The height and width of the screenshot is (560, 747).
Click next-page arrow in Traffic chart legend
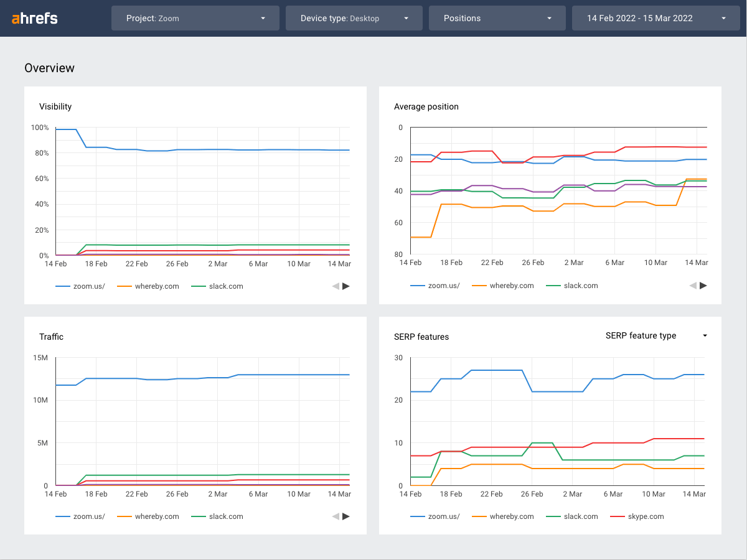tap(347, 516)
